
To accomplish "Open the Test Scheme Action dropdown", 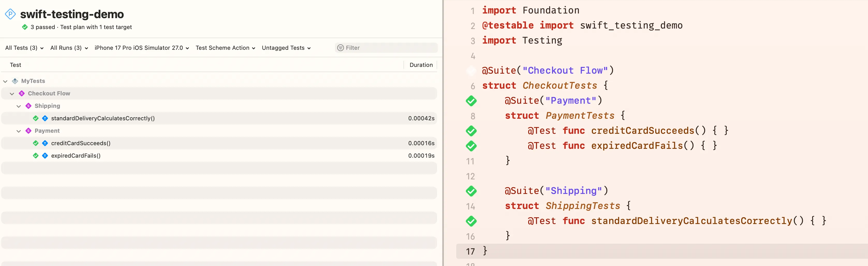I will coord(225,48).
